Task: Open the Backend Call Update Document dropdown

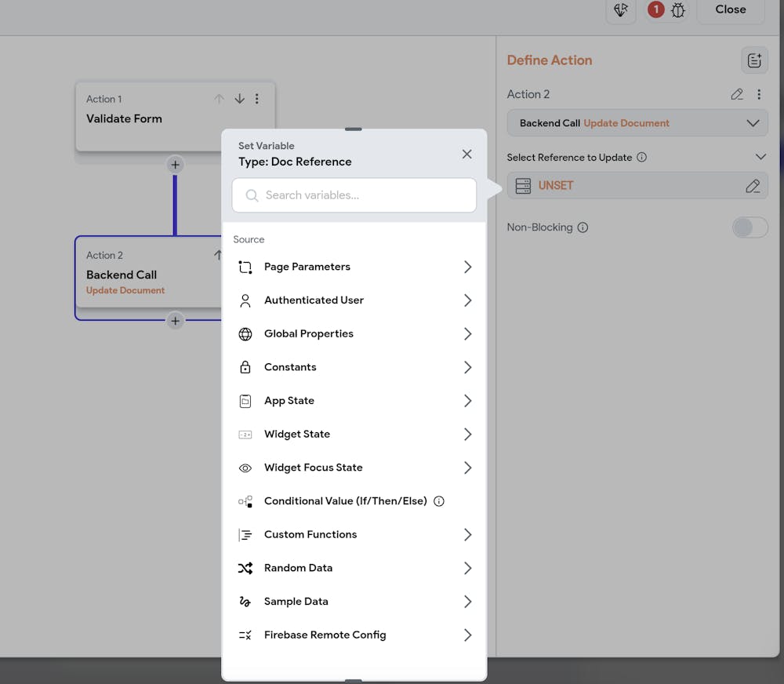Action: point(637,123)
